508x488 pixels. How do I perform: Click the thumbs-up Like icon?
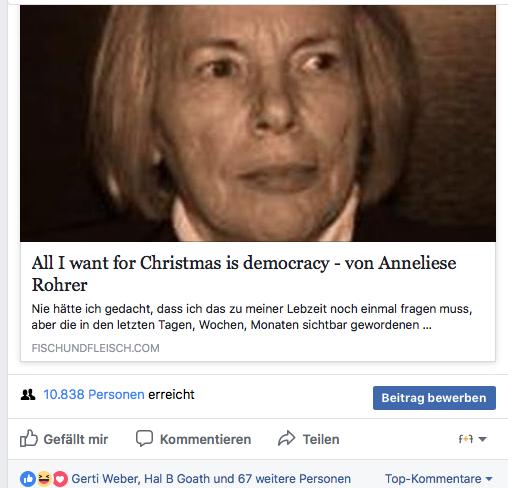29,438
